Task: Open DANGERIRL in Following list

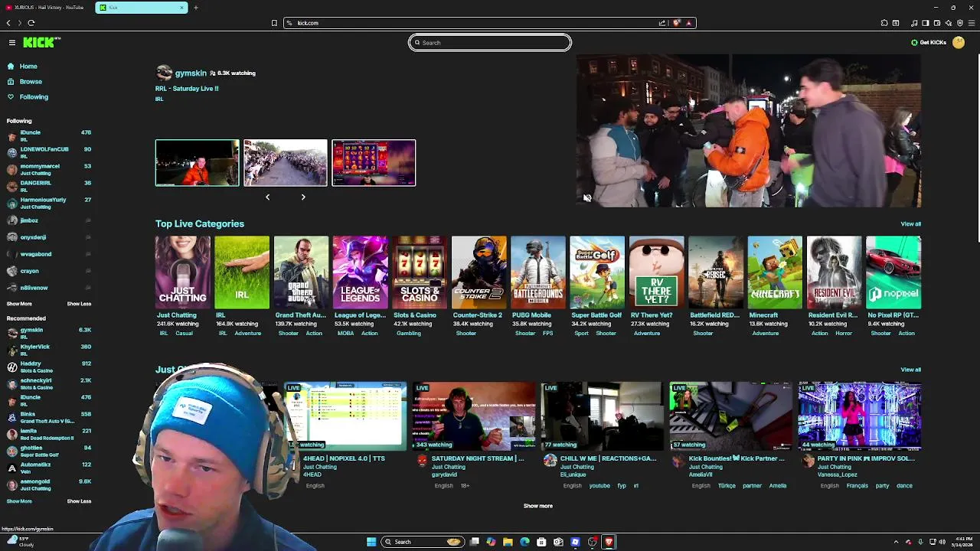Action: [48, 186]
